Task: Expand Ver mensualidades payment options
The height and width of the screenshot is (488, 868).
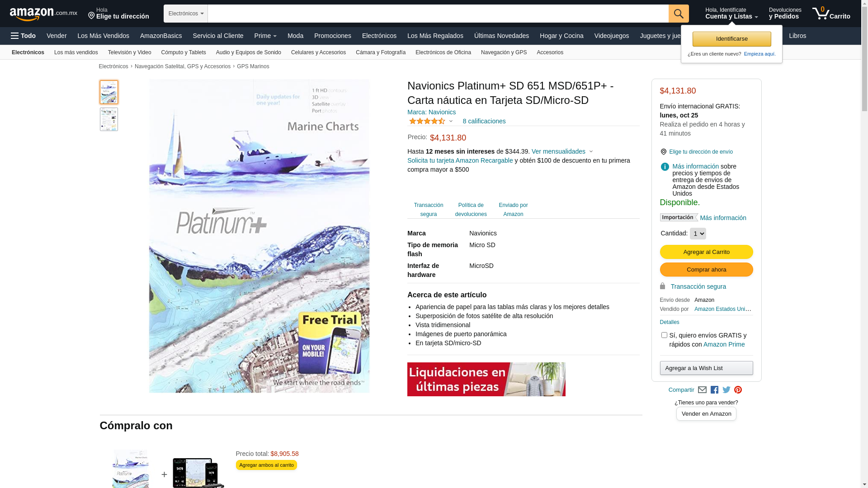Action: (562, 151)
